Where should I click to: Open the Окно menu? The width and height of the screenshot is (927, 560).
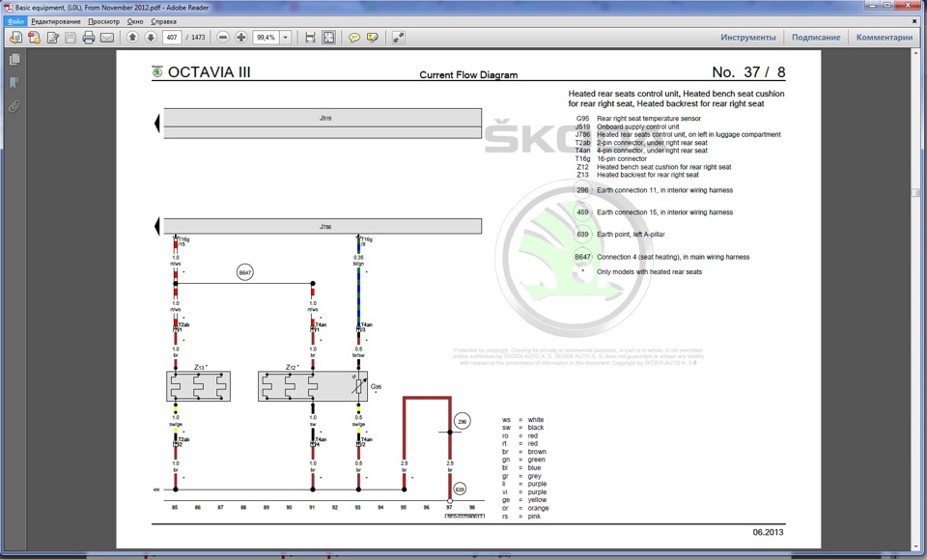coord(135,21)
